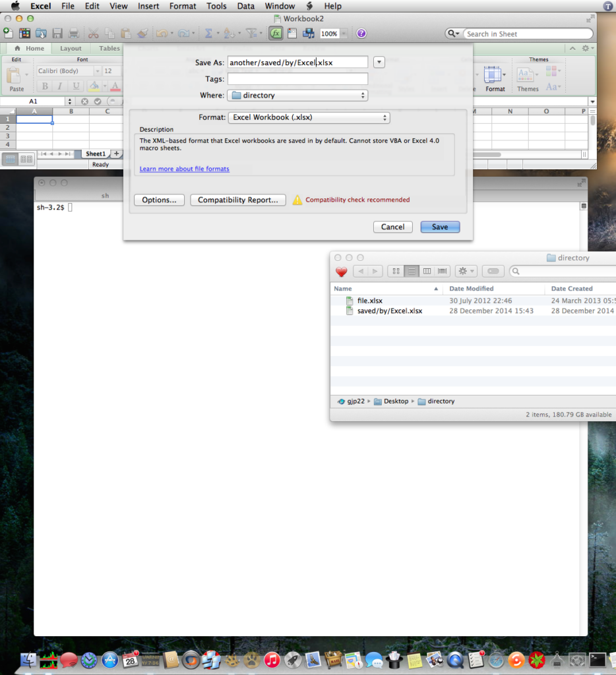The width and height of the screenshot is (616, 675).
Task: Switch Finder to column view
Action: [x=427, y=271]
